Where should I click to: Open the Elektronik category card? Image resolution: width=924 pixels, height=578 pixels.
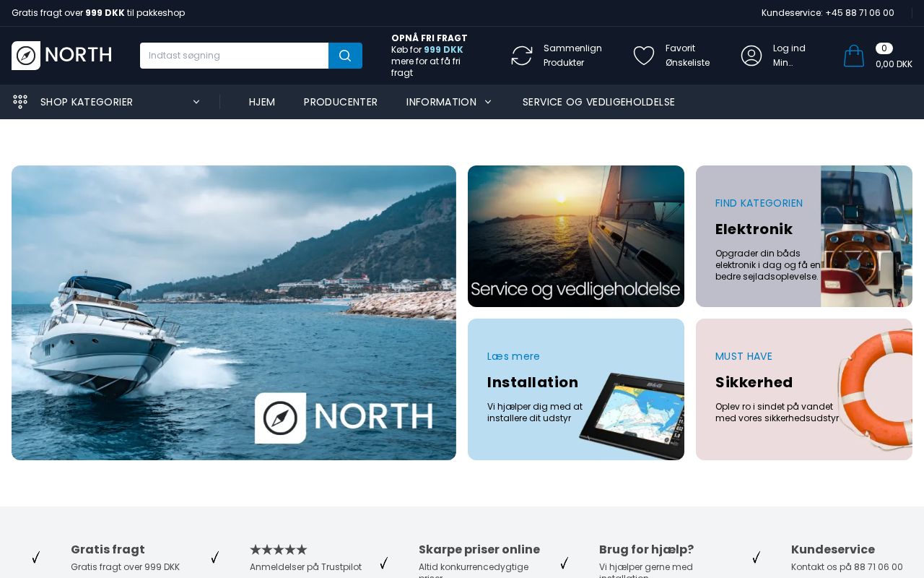pyautogui.click(x=804, y=236)
